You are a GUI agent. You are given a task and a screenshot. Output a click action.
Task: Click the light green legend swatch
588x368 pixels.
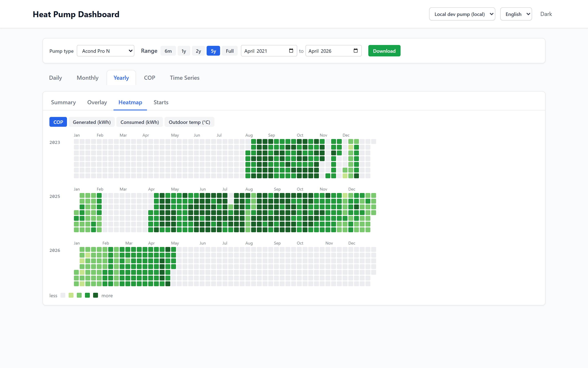pyautogui.click(x=79, y=295)
